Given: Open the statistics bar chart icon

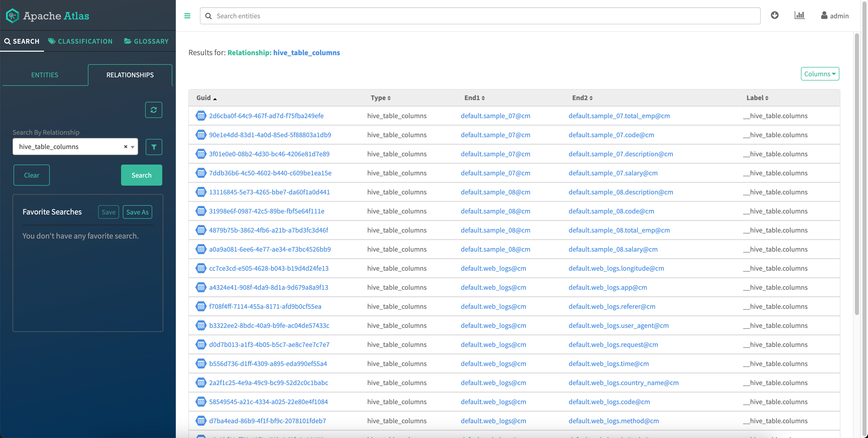Looking at the screenshot, I should tap(799, 16).
